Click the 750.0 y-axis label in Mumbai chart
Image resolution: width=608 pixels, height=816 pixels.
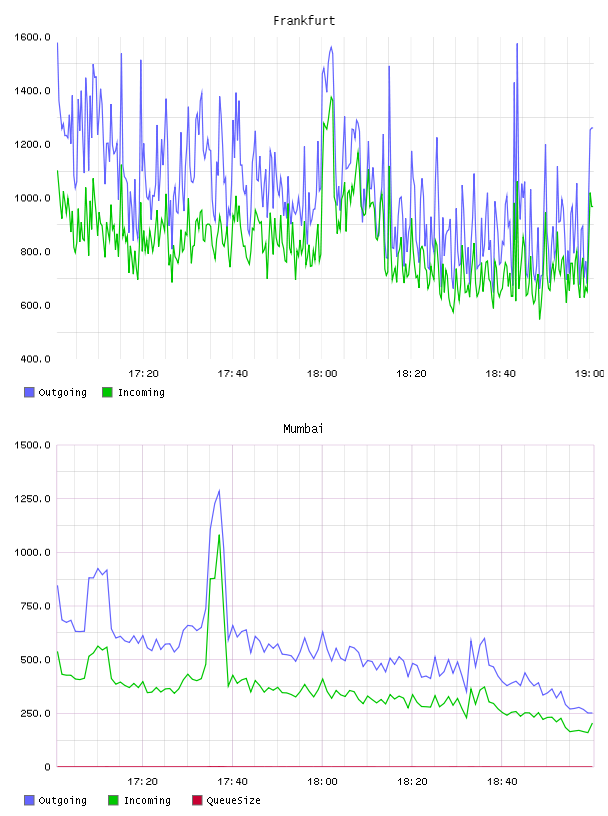(35, 606)
